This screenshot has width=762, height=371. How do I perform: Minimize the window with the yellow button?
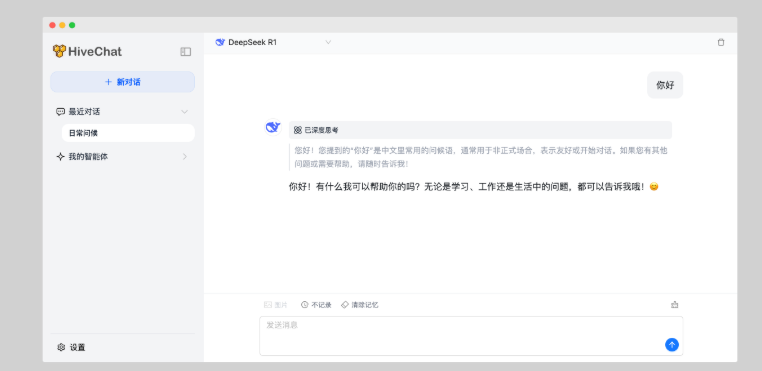tap(62, 25)
